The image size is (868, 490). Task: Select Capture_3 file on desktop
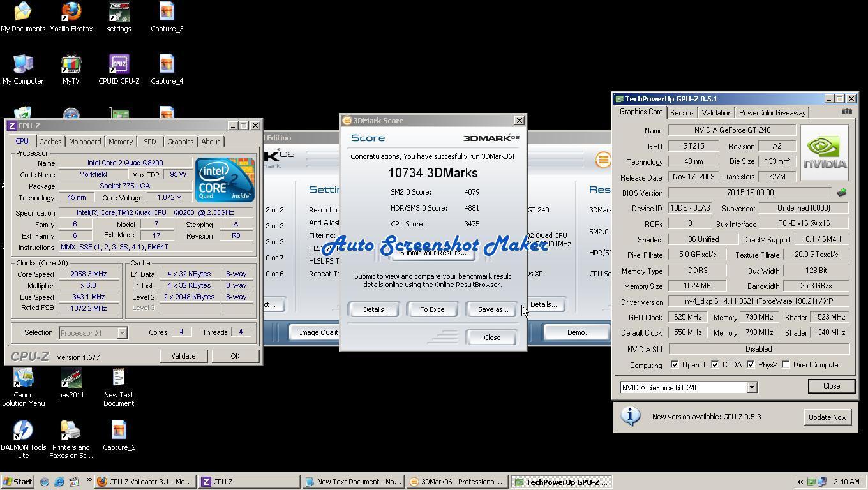167,17
